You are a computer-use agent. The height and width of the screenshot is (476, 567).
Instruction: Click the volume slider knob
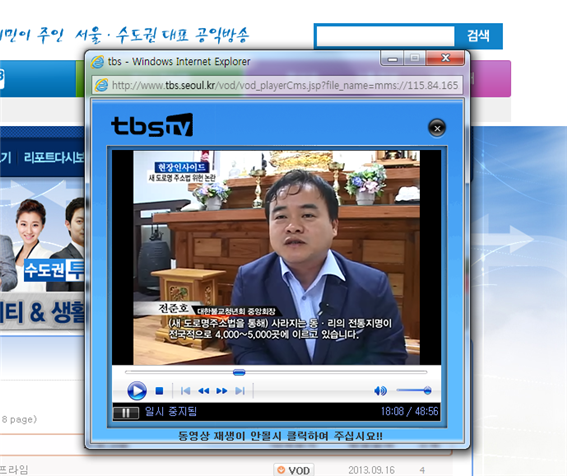427,390
